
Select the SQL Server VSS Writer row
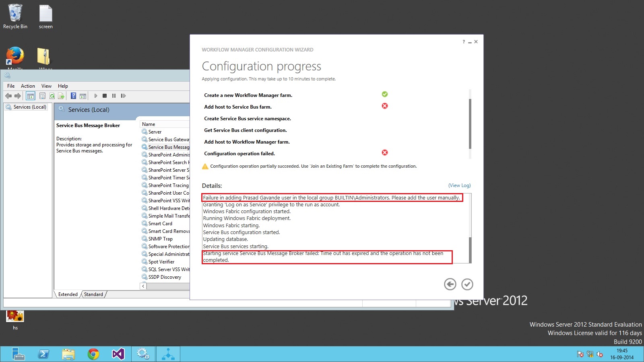click(x=165, y=269)
